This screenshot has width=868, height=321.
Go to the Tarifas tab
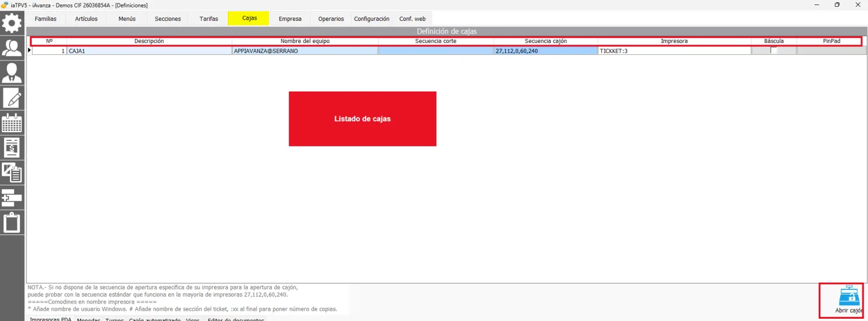[209, 19]
